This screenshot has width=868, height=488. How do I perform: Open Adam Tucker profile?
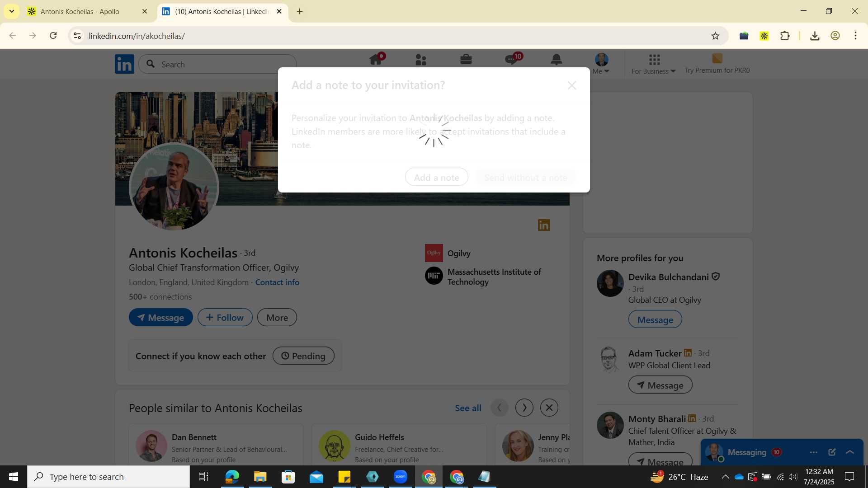click(x=655, y=353)
